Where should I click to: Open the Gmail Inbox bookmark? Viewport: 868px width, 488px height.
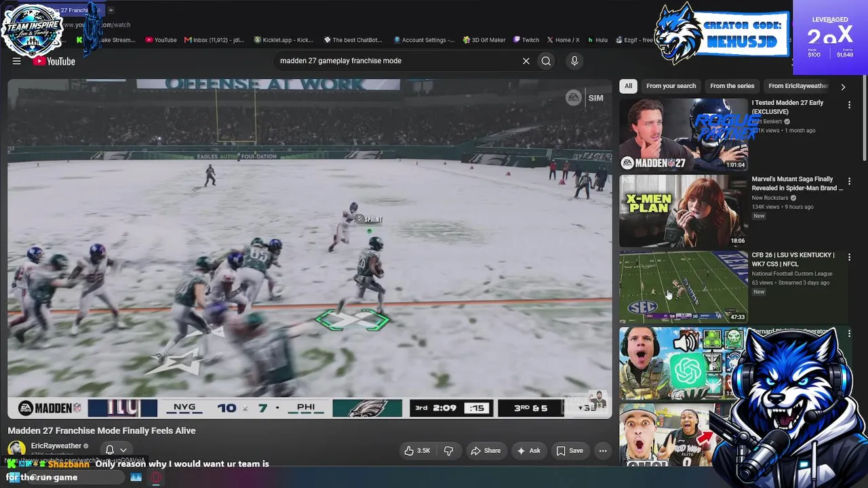coord(214,40)
